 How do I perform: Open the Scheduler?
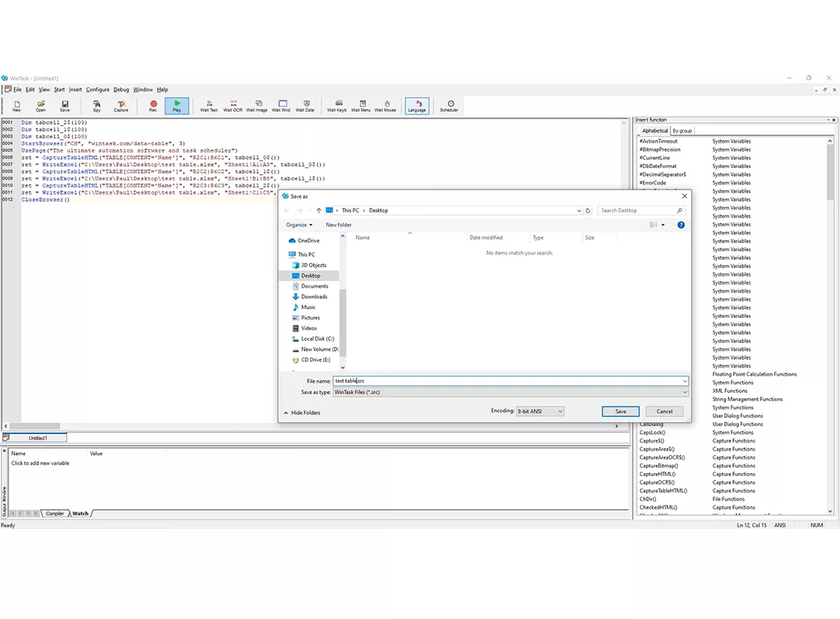[x=450, y=105]
